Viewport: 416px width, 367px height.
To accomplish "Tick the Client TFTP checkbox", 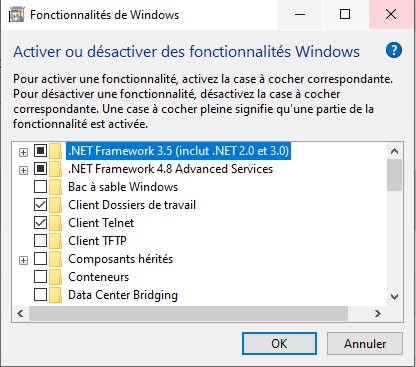I will click(40, 241).
